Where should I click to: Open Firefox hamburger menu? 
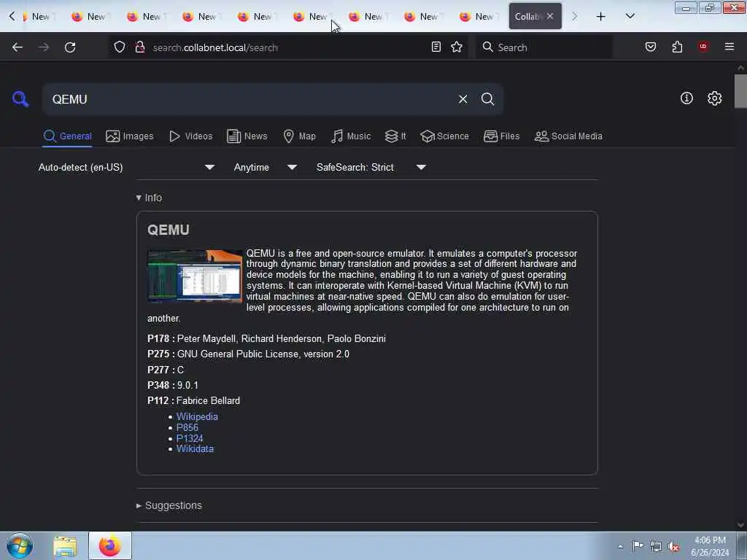(x=729, y=47)
